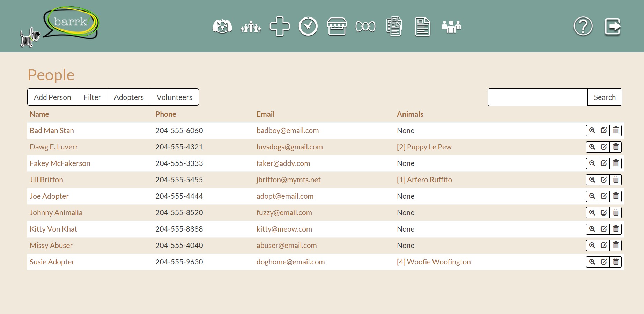The height and width of the screenshot is (314, 644).
Task: View details for Joe Adopter
Action: click(592, 196)
